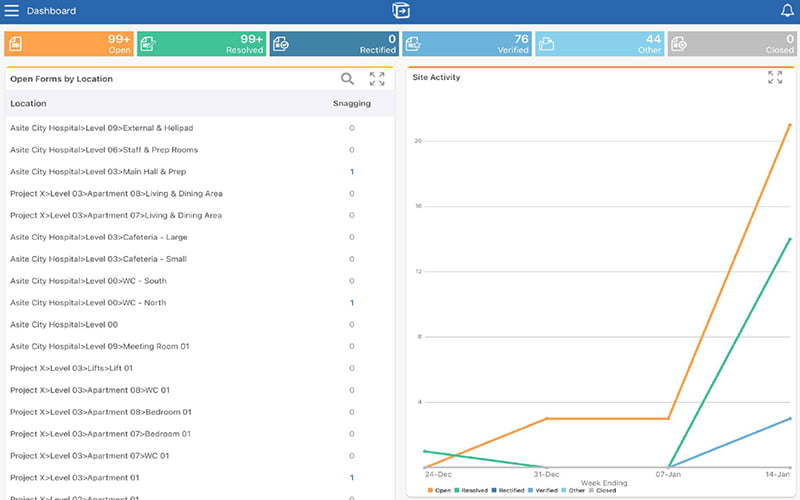Screen dimensions: 800x500
Task: Expand Open Forms by Location panel fullscreen
Action: point(377,79)
